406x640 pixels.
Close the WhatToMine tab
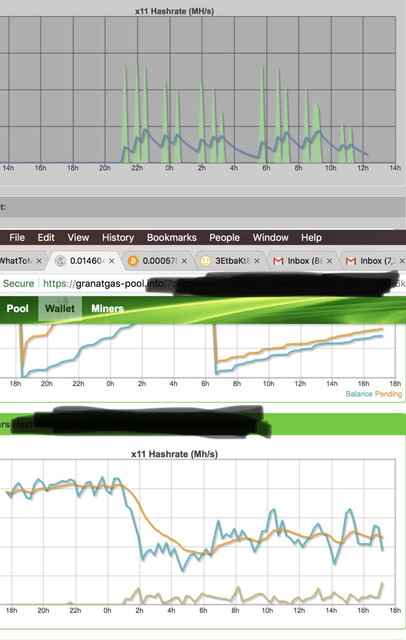point(39,261)
